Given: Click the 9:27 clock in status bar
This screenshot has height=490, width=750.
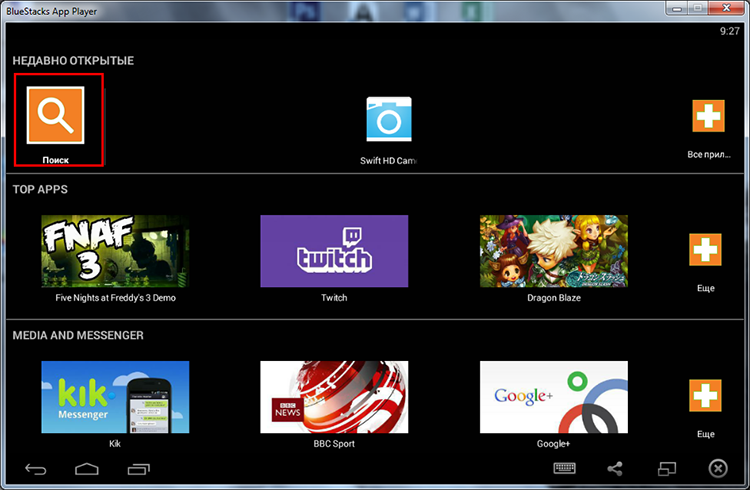Looking at the screenshot, I should (x=729, y=31).
